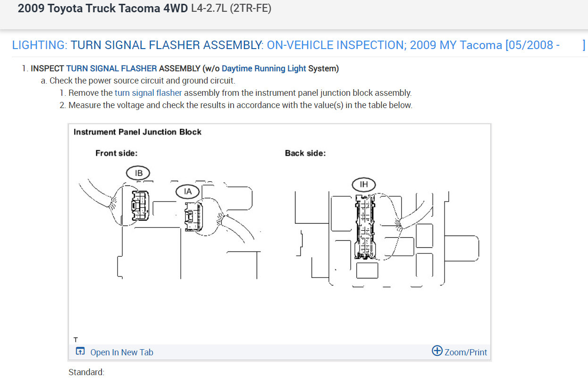Select the IA connector label oval

pyautogui.click(x=188, y=191)
